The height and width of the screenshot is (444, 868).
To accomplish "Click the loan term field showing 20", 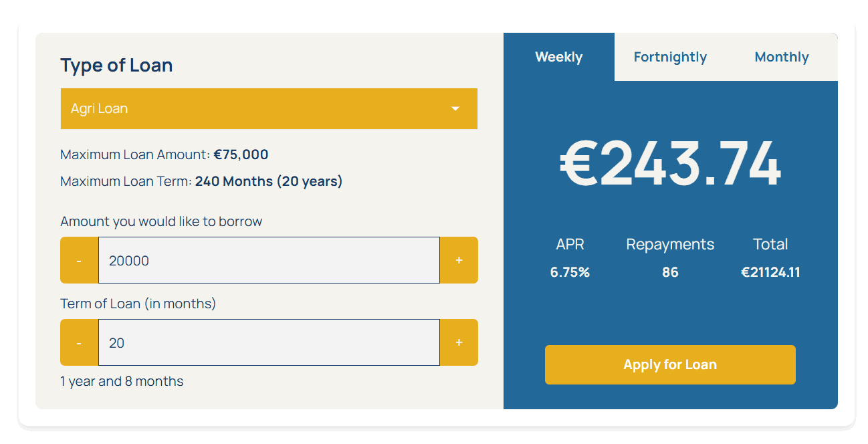I will (x=268, y=342).
